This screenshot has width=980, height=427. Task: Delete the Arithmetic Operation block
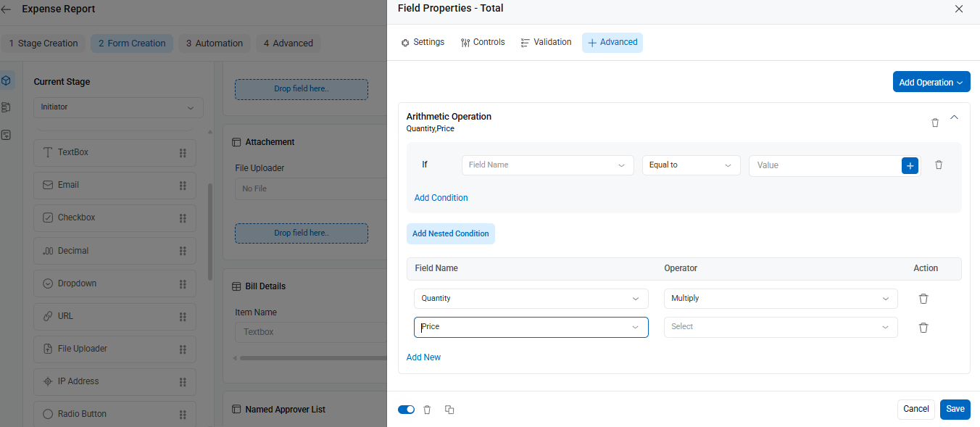(x=935, y=123)
